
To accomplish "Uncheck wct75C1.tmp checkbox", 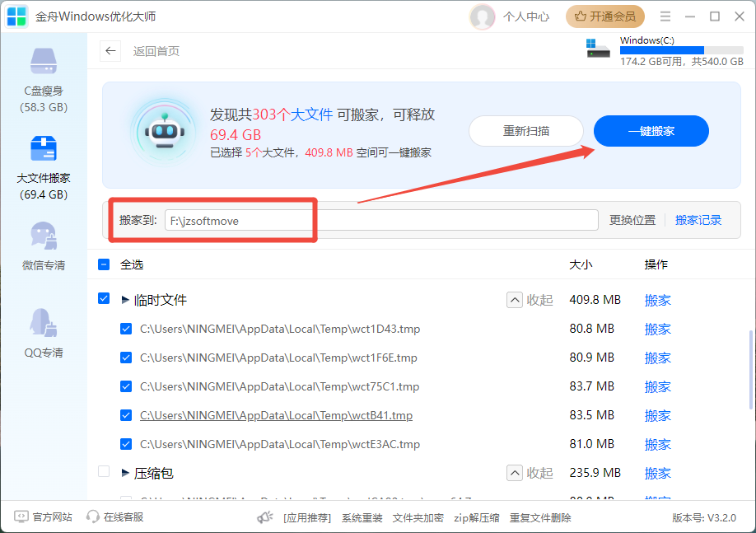I will pyautogui.click(x=126, y=387).
